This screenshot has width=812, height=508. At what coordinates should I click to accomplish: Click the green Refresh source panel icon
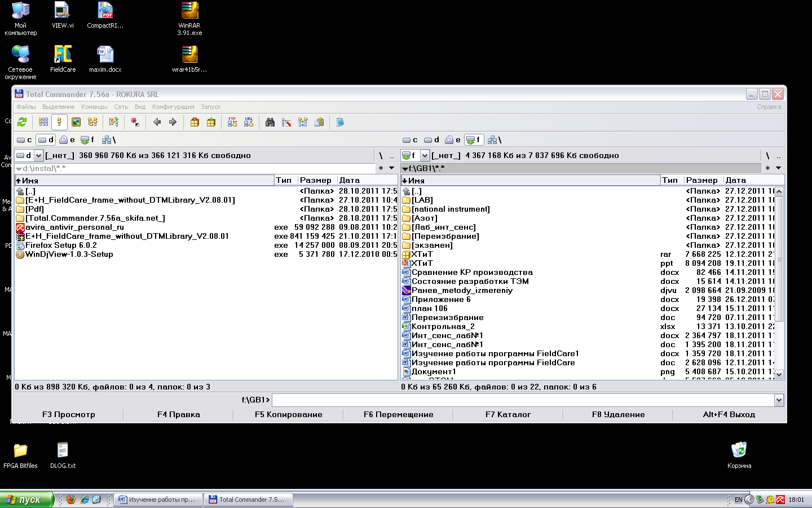point(22,122)
